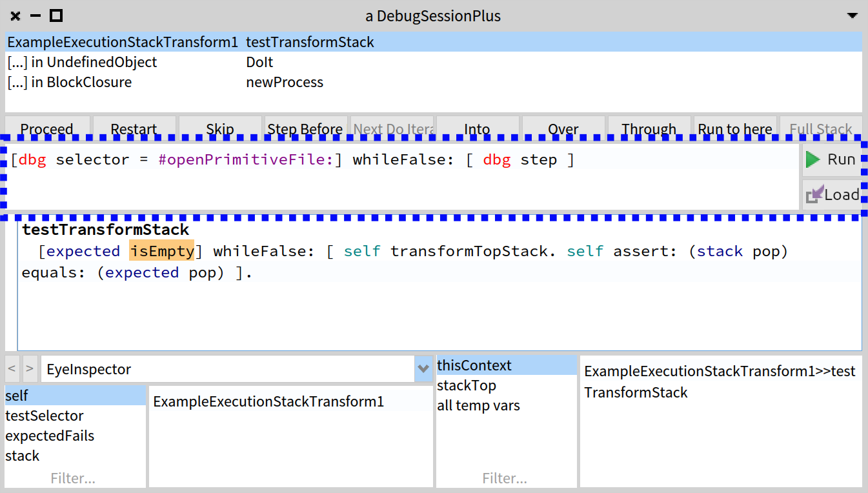Go back with the inspector's left arrow
This screenshot has height=493, width=868.
12,369
